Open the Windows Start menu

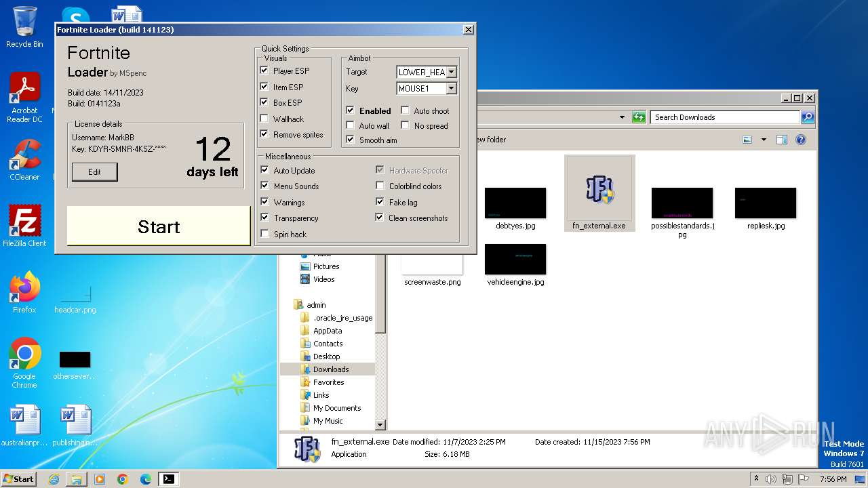19,479
